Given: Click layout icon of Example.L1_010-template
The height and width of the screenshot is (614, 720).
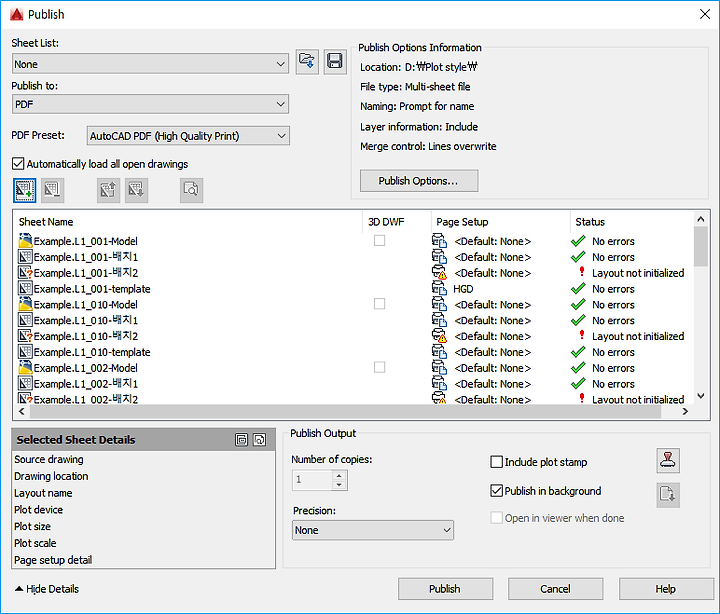Looking at the screenshot, I should 25,352.
